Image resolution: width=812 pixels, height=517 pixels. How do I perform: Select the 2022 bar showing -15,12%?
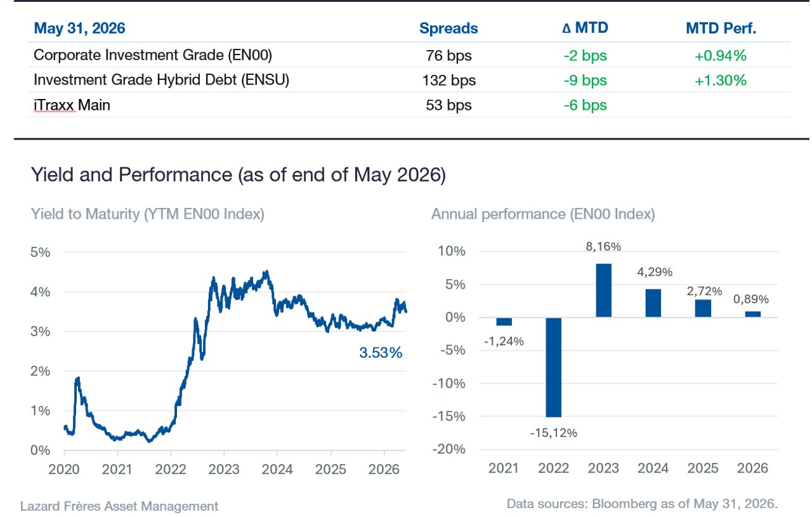553,367
